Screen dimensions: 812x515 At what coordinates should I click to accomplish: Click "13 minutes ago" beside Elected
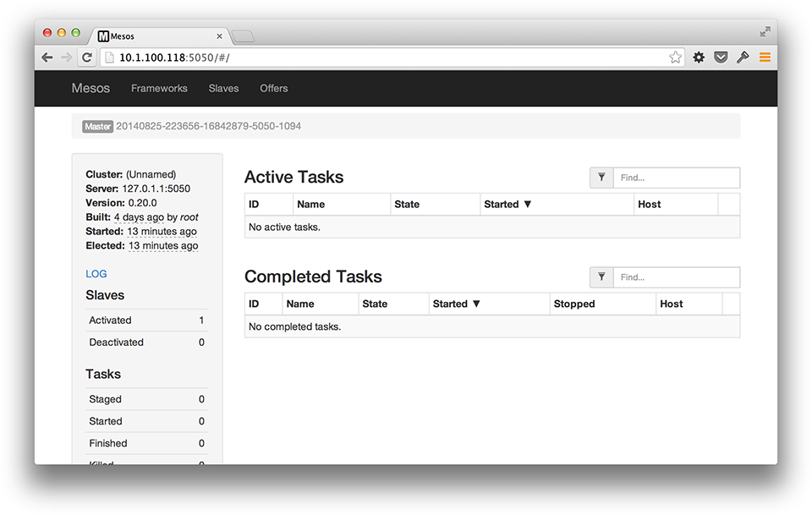(x=163, y=246)
